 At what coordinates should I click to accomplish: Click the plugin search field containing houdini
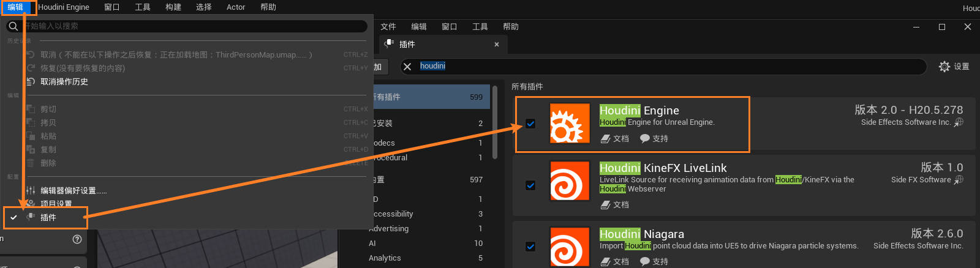668,66
